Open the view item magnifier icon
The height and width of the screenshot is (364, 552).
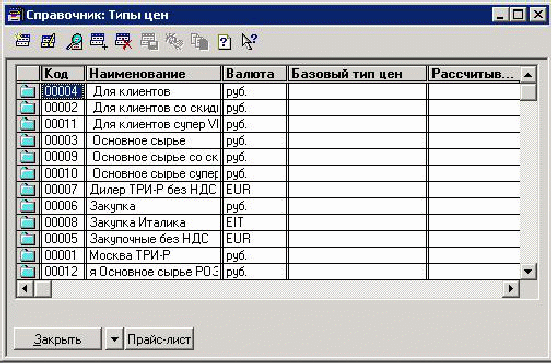74,42
